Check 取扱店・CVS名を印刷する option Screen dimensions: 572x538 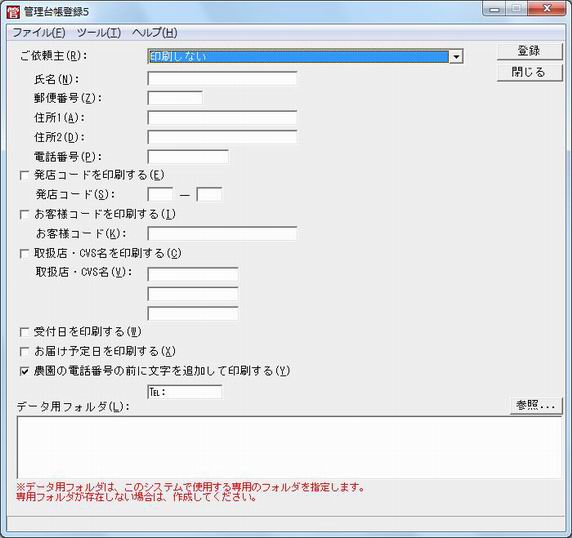24,253
